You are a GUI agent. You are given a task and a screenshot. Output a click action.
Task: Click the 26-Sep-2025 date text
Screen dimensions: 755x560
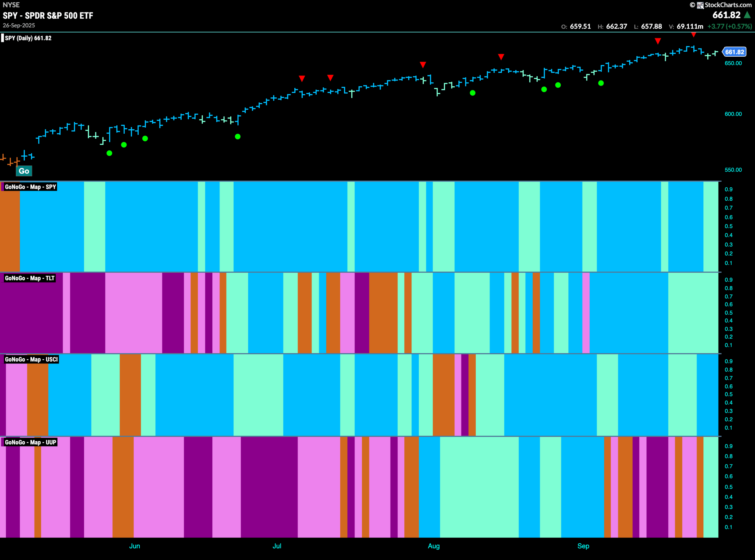point(19,25)
